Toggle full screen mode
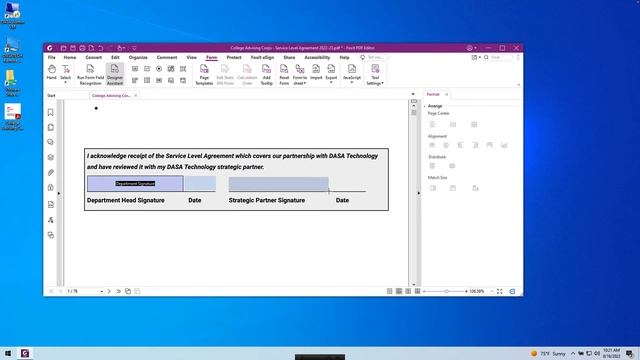 (500, 291)
